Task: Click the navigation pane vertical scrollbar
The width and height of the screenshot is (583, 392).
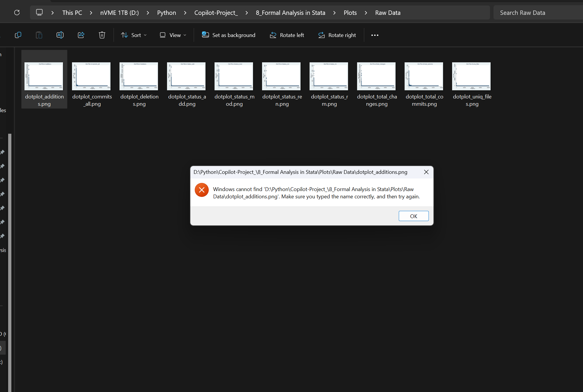Action: pyautogui.click(x=10, y=262)
